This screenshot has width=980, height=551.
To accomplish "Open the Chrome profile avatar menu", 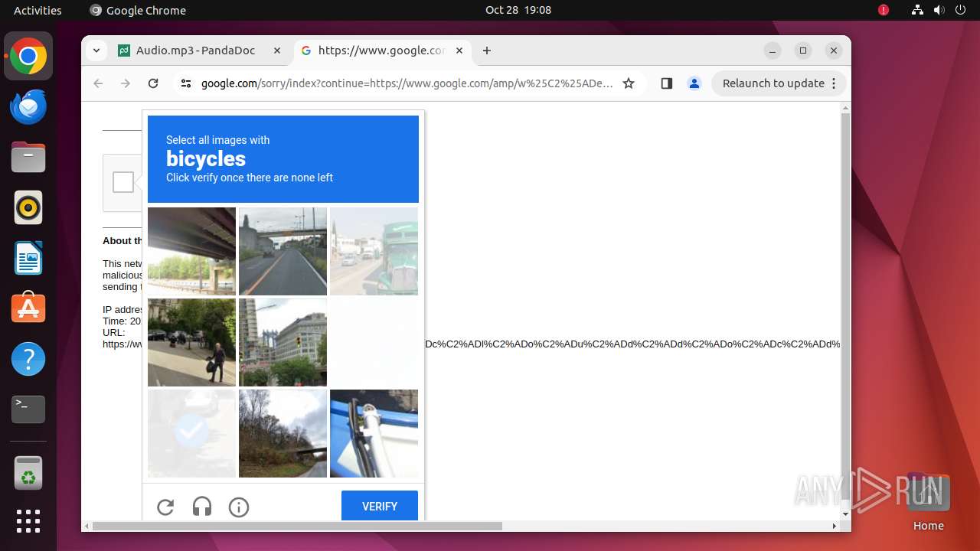I will click(x=694, y=83).
